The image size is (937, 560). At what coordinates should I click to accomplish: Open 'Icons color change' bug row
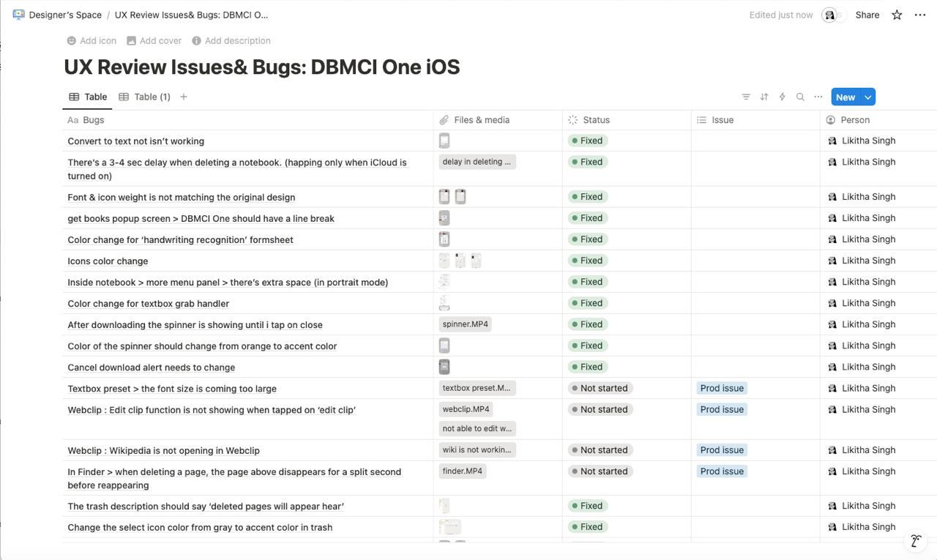point(108,261)
